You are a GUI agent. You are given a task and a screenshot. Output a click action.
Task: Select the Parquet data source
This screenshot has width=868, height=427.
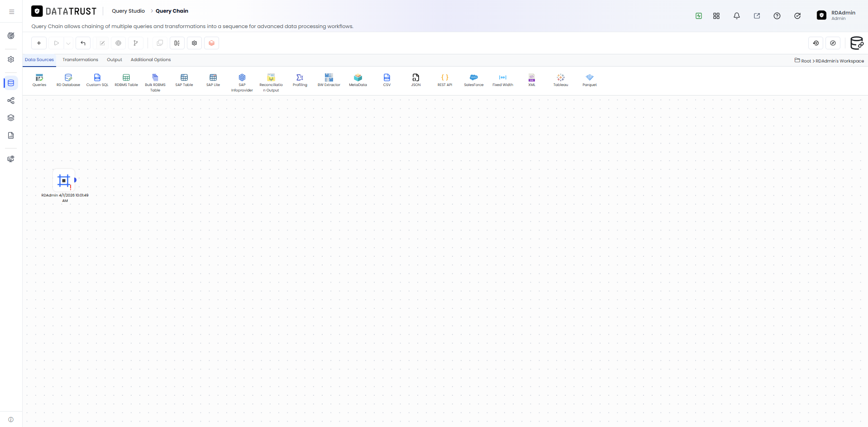pyautogui.click(x=590, y=80)
